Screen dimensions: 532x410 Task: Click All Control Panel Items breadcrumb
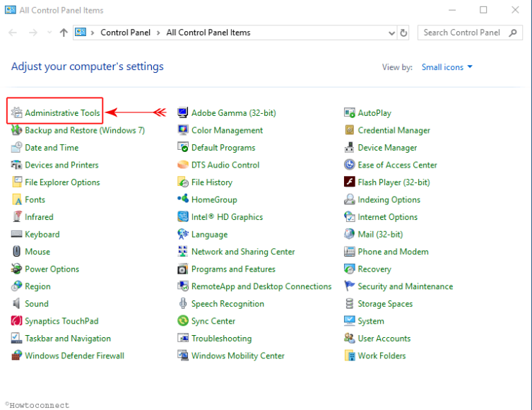208,33
